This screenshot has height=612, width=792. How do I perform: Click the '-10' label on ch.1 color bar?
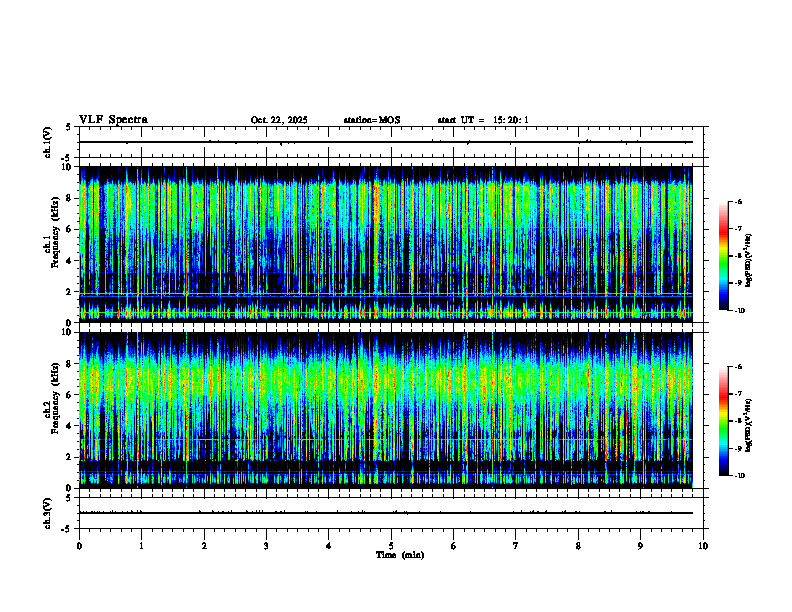pyautogui.click(x=739, y=311)
